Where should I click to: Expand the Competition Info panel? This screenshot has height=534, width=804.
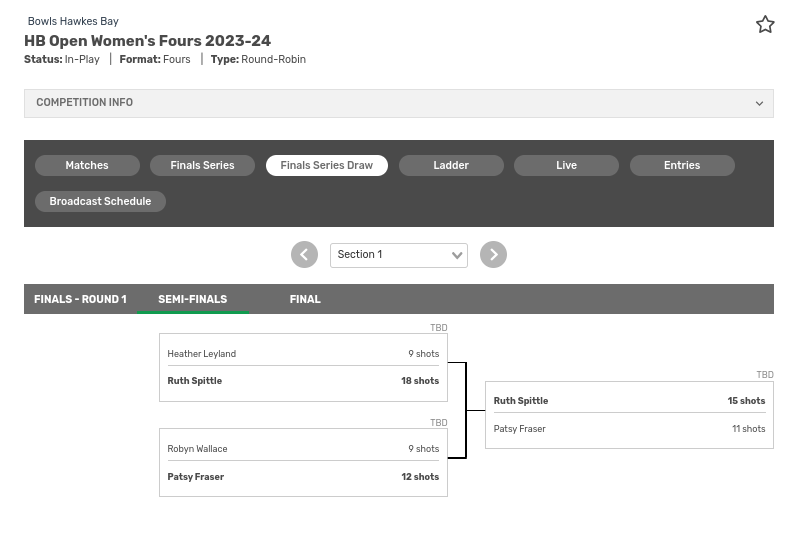point(398,103)
